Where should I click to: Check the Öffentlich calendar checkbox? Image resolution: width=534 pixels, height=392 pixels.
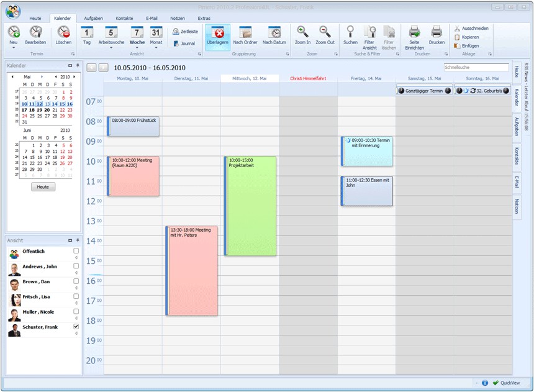(76, 250)
